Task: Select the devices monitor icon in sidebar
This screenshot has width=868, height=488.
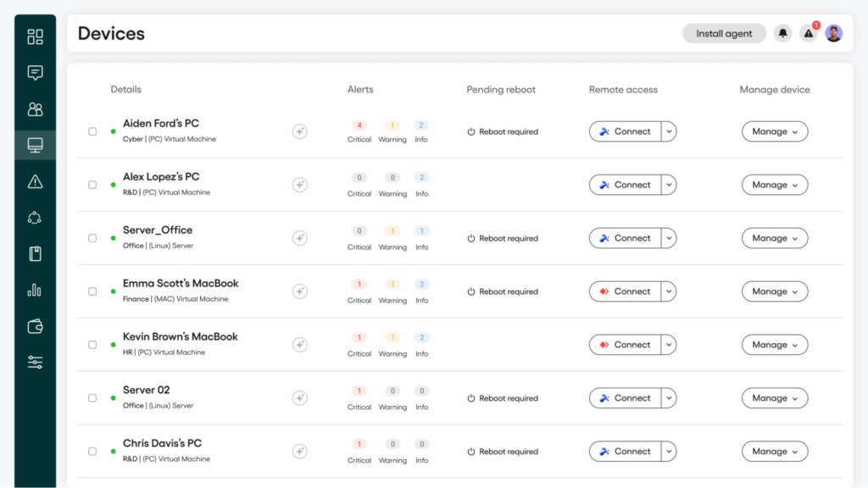Action: (35, 145)
